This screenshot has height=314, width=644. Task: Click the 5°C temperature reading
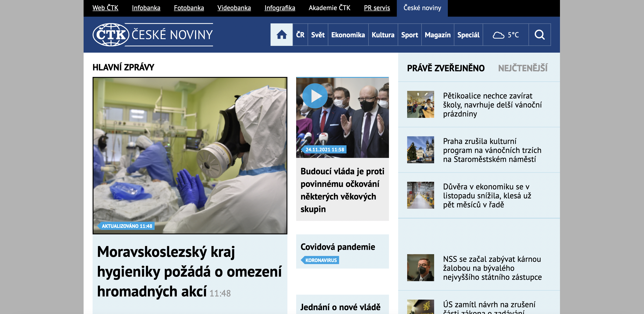pos(513,35)
